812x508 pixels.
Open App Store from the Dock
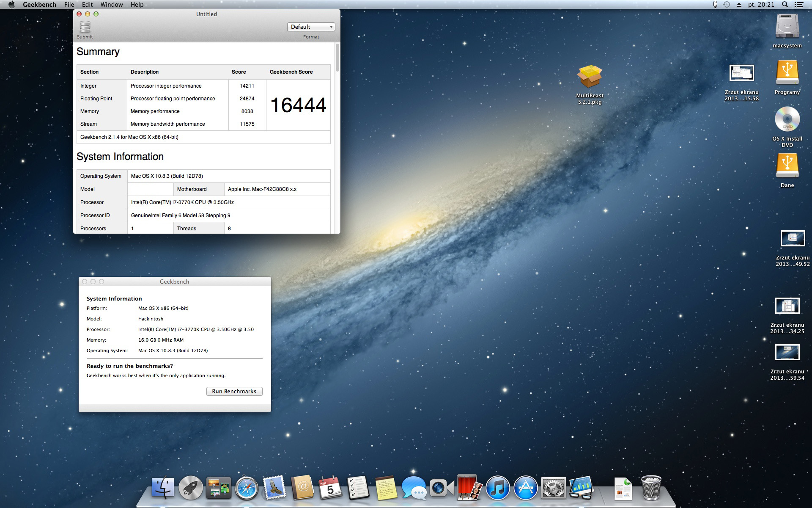(x=526, y=488)
